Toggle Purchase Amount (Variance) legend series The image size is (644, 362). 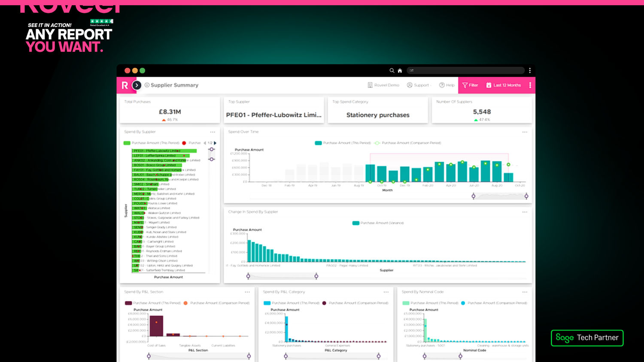378,223
